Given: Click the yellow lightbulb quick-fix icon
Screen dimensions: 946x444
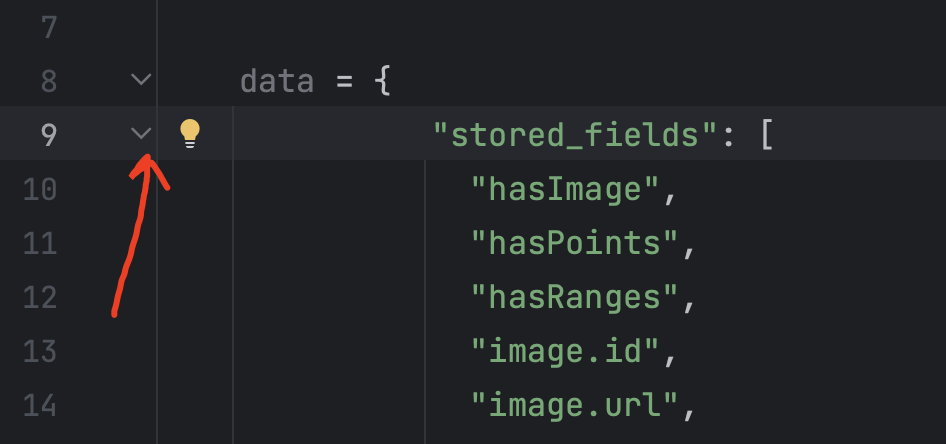Looking at the screenshot, I should 190,133.
